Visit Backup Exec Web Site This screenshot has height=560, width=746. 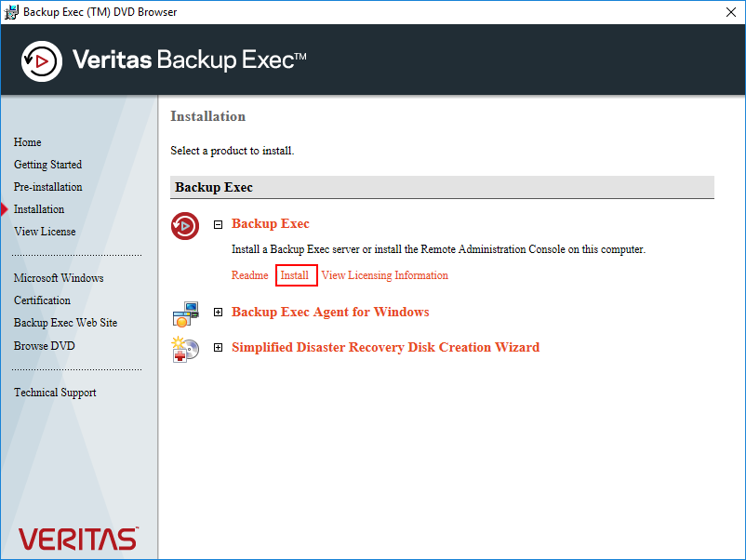coord(65,323)
